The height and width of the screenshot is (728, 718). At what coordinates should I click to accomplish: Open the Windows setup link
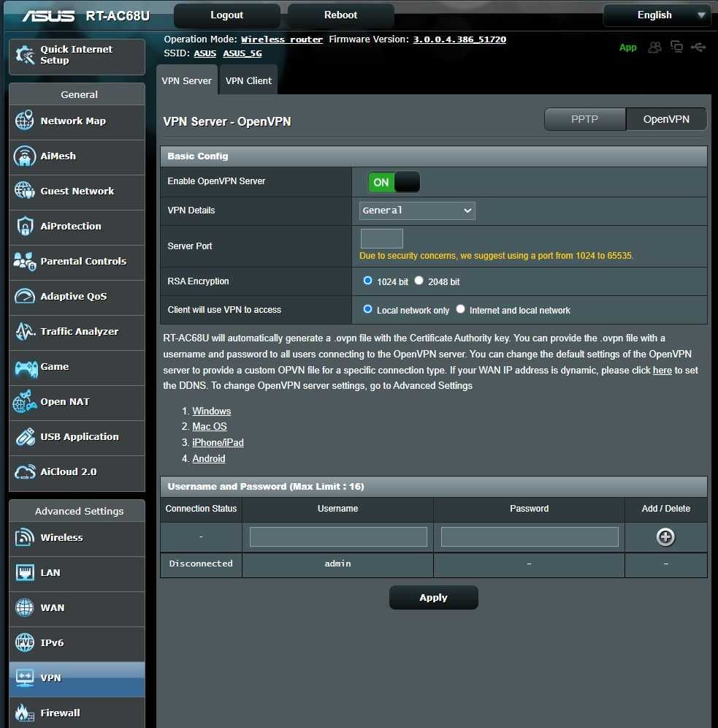click(x=212, y=411)
